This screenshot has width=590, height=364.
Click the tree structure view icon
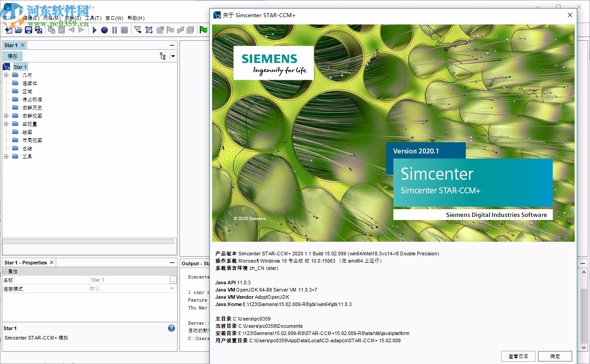[163, 56]
